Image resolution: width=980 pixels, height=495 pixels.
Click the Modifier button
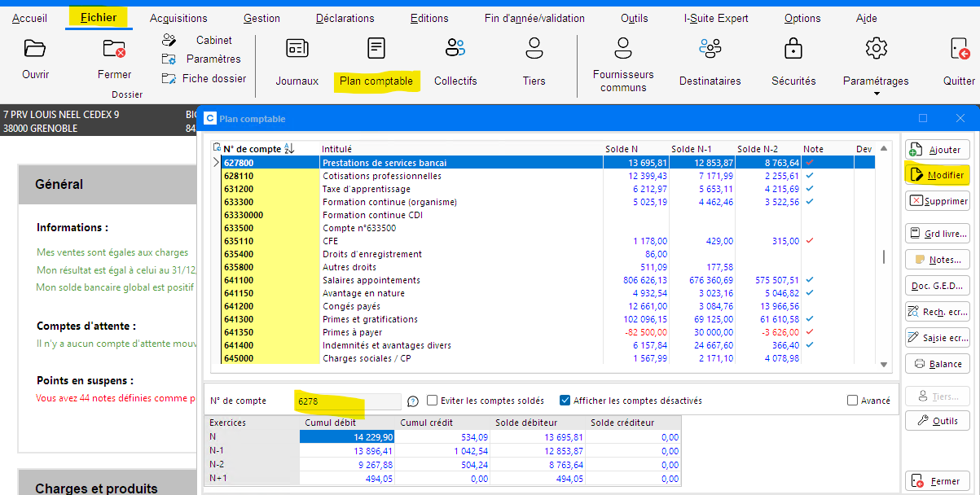(x=937, y=175)
